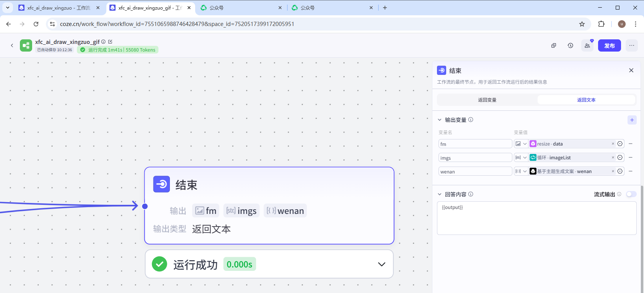Image resolution: width=644 pixels, height=293 pixels.
Task: Click the variable picker circle for wenan row
Action: click(x=620, y=171)
